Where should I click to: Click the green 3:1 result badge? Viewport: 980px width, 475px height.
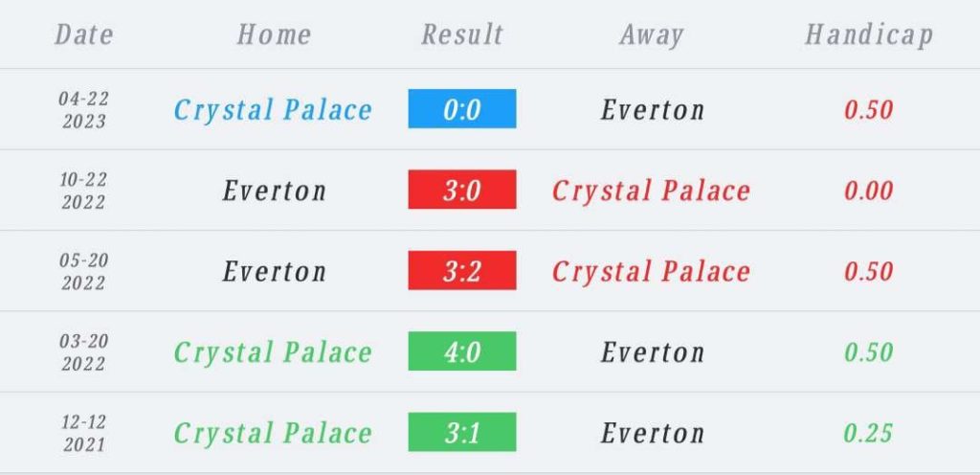(462, 432)
